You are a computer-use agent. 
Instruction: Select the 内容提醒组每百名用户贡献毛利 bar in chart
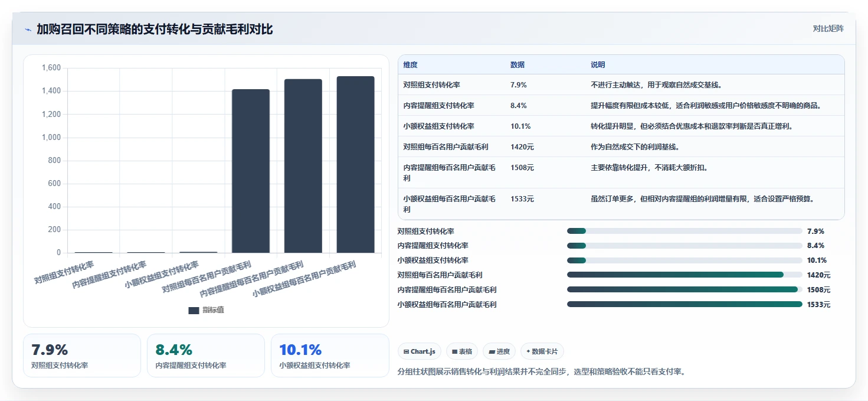click(303, 166)
